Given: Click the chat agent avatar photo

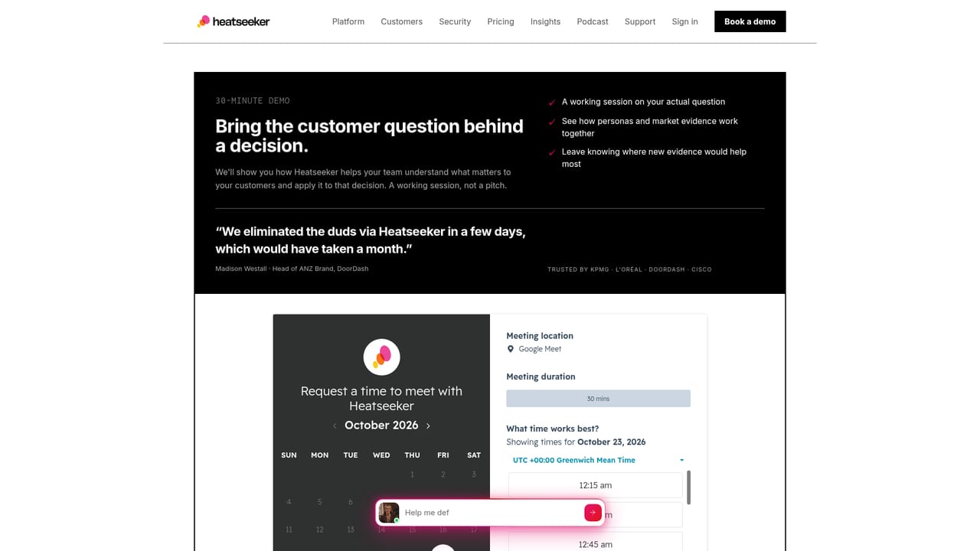Looking at the screenshot, I should coord(389,513).
